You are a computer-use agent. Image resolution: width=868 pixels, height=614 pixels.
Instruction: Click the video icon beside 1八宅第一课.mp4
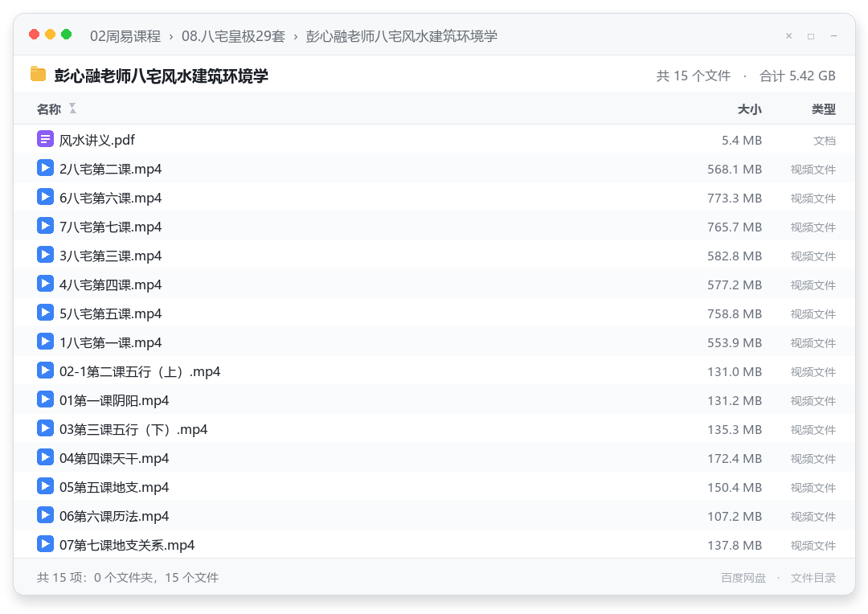click(45, 342)
